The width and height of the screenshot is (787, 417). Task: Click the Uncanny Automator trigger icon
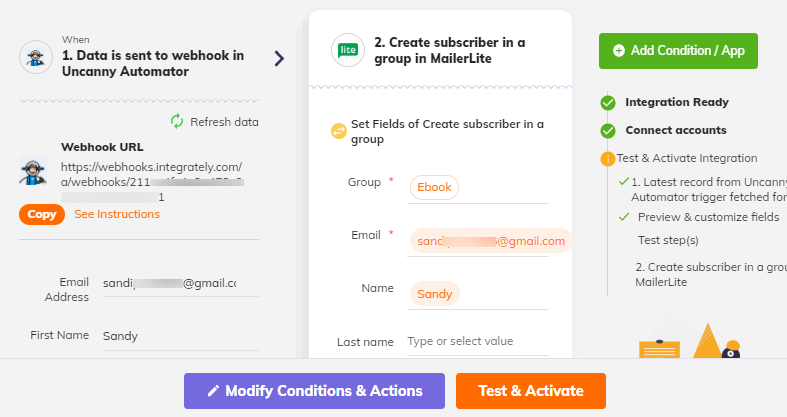[36, 57]
